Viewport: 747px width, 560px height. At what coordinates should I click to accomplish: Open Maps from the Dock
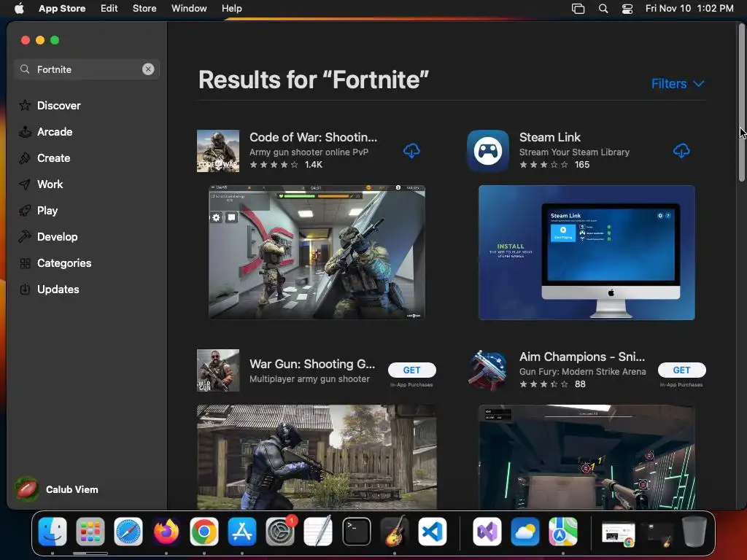pos(562,532)
